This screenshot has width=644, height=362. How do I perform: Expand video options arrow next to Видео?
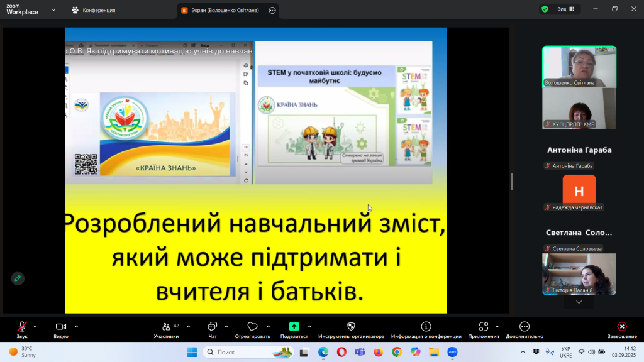[77, 326]
